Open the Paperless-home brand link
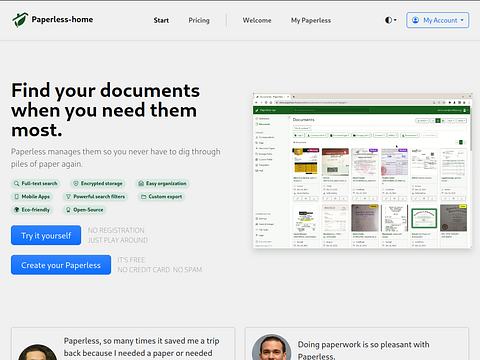Screen dimensions: 480x360 click(x=53, y=20)
